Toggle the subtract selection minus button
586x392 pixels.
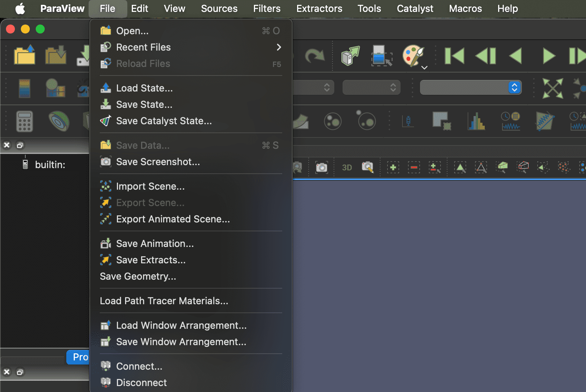point(414,168)
